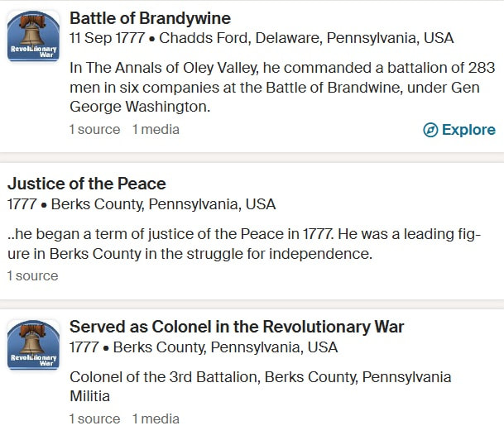Viewport: 504px width, 440px height.
Task: View 1 source under Served as Colonel
Action: (x=95, y=418)
